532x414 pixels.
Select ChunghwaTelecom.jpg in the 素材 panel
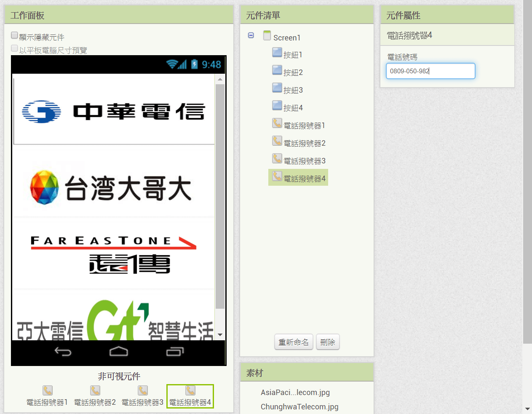(299, 407)
